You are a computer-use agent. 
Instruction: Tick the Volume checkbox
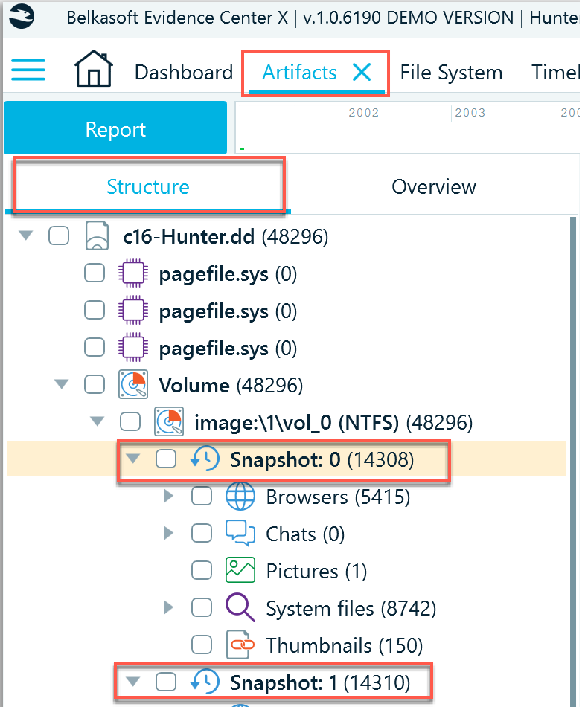94,385
